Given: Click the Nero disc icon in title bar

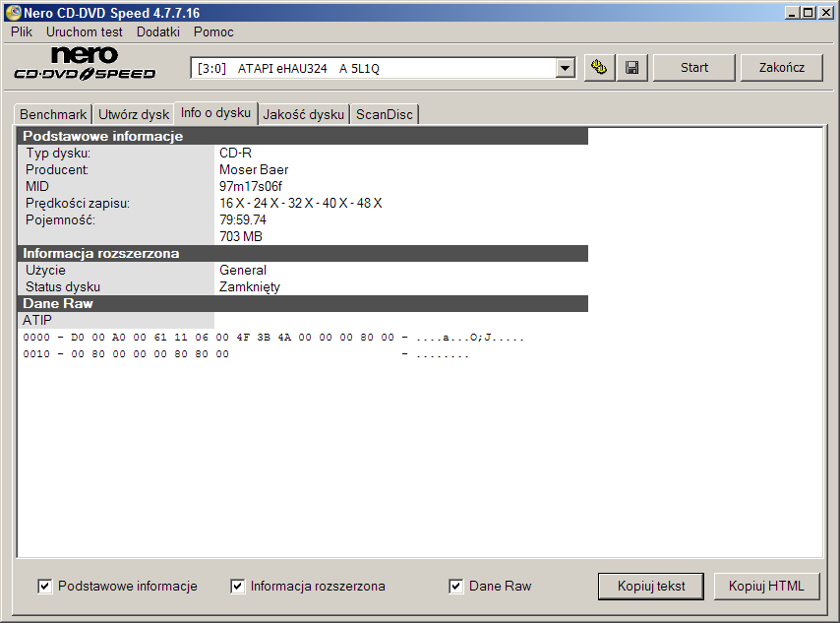Looking at the screenshot, I should click(14, 13).
